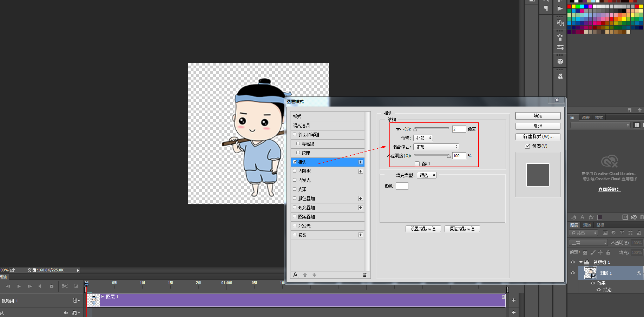Add another 描边 with plus button
Viewport: 644px width, 317px height.
click(x=360, y=162)
